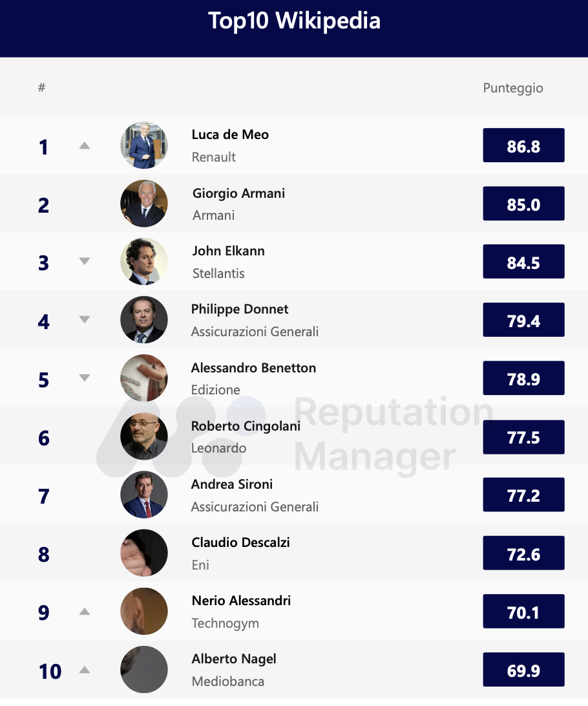Click the Claudio Descalzi name
The width and height of the screenshot is (588, 706).
(x=240, y=542)
